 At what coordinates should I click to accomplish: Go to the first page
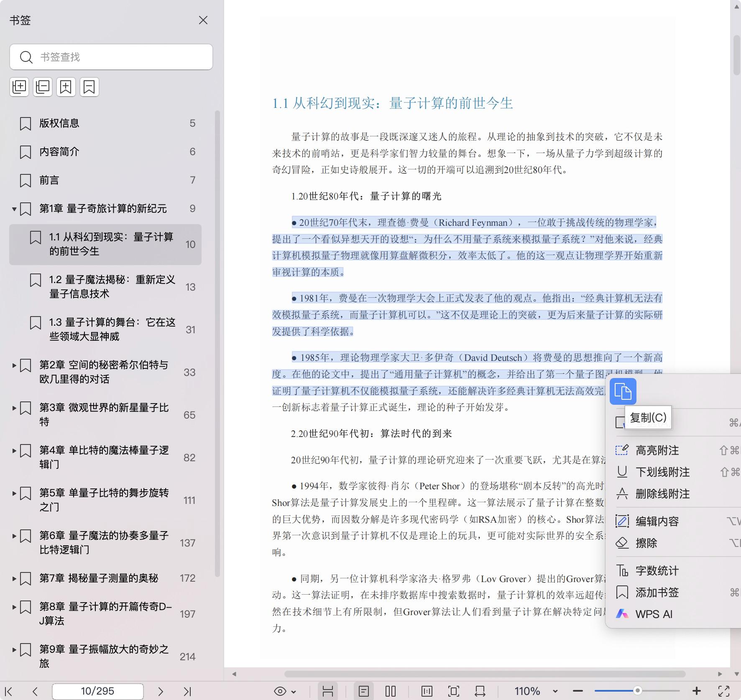pyautogui.click(x=9, y=691)
